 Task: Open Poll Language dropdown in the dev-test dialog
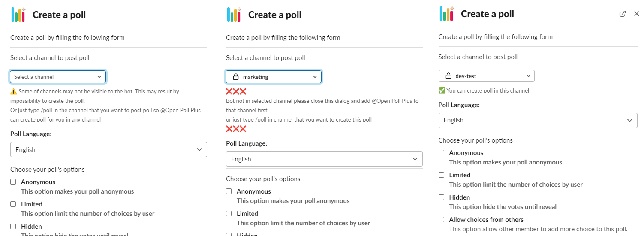[538, 120]
